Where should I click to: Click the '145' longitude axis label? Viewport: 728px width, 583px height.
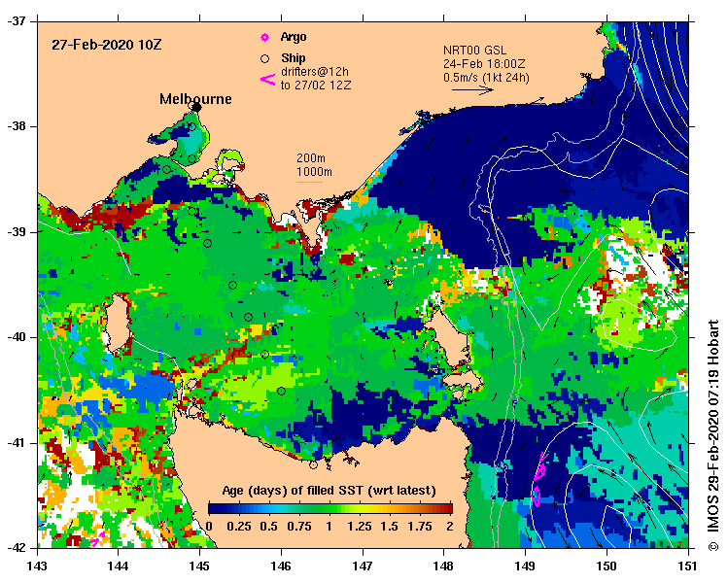(x=199, y=566)
